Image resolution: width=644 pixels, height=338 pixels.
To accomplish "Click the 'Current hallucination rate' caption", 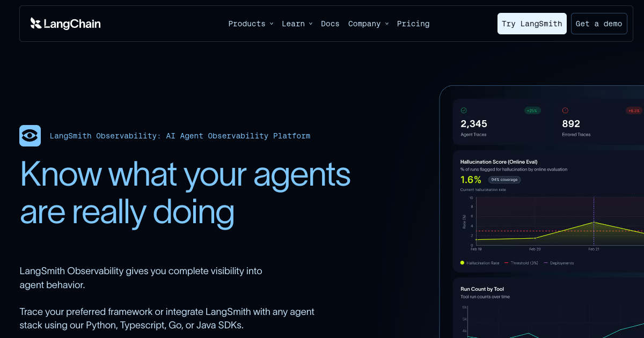I will pyautogui.click(x=483, y=189).
